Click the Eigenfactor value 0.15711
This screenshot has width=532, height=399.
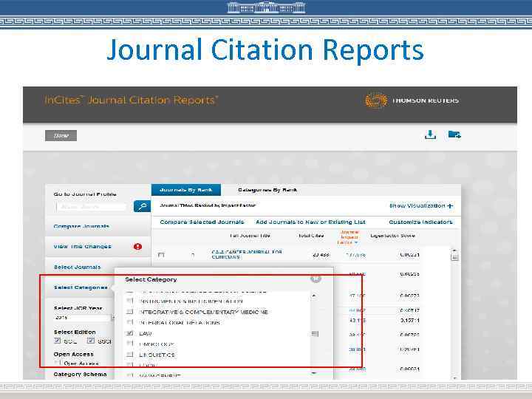(409, 320)
